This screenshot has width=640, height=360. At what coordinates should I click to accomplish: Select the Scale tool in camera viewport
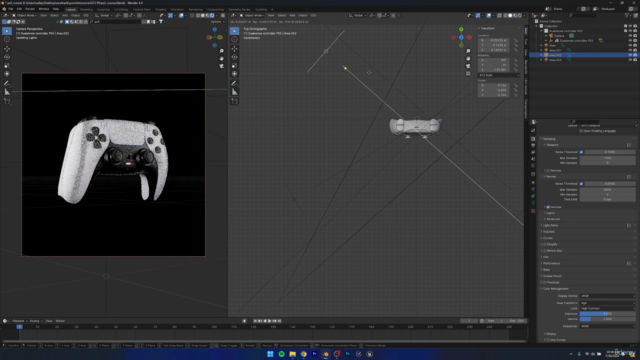[x=7, y=66]
